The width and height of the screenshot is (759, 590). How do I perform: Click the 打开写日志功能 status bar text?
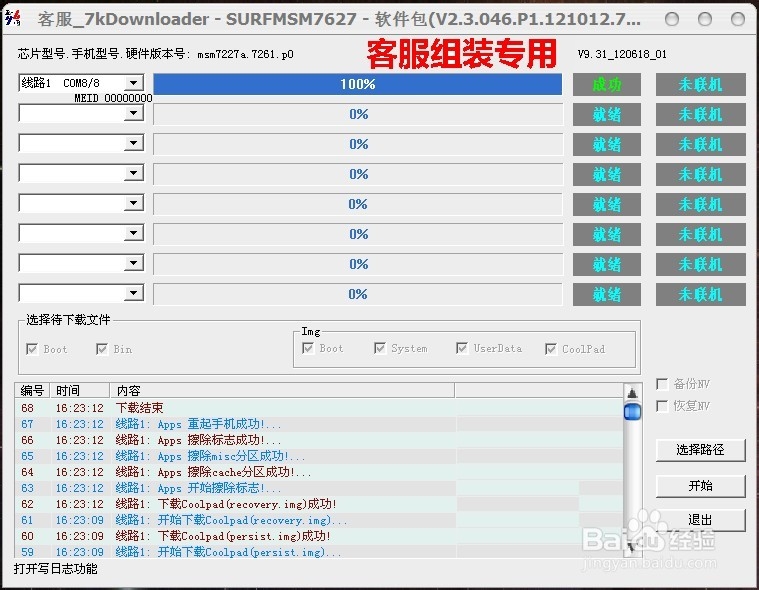coord(56,569)
